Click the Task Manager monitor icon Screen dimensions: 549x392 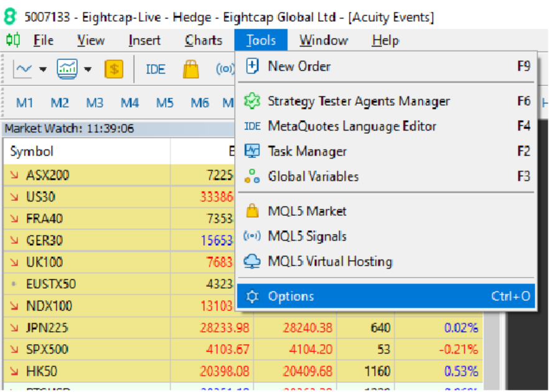point(252,151)
